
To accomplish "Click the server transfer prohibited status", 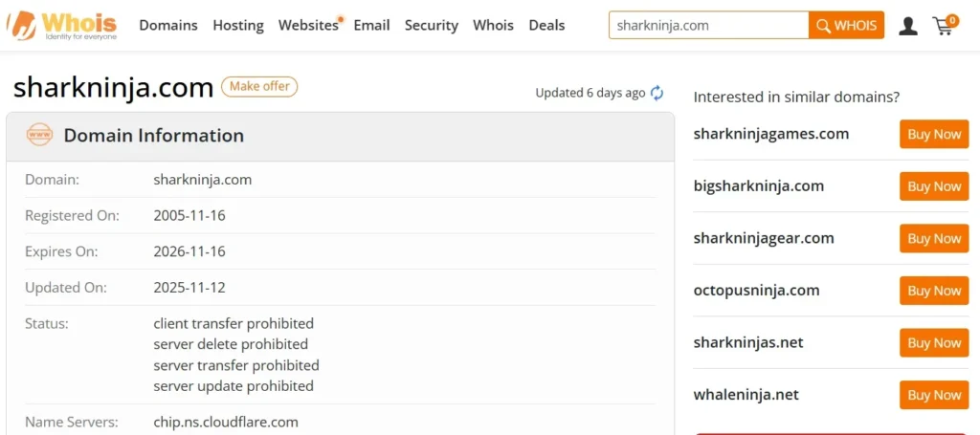I will pos(236,365).
